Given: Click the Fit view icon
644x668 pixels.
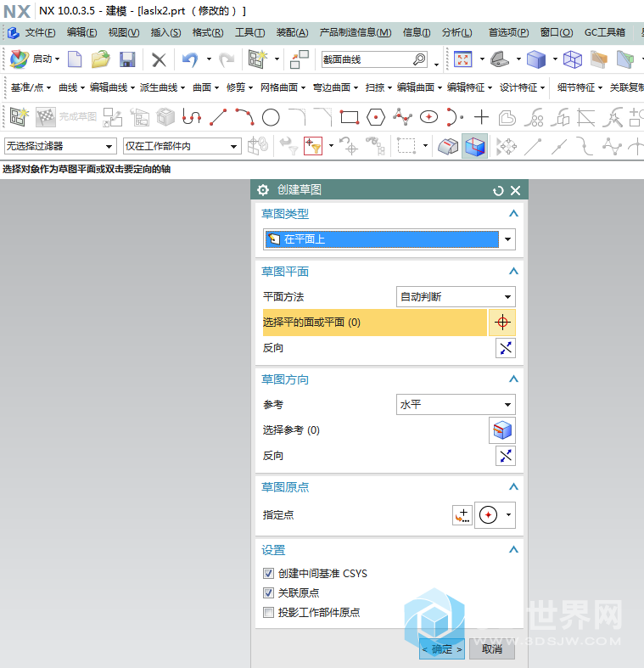Looking at the screenshot, I should tap(463, 59).
